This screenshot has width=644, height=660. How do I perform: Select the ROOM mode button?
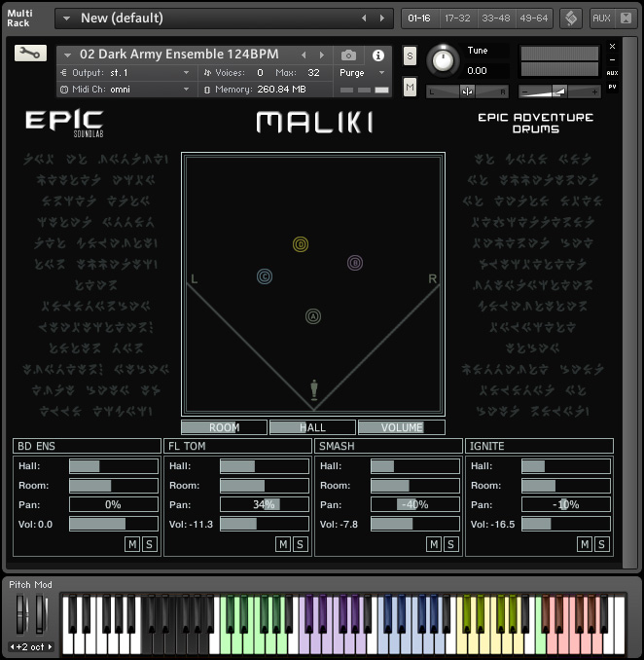click(224, 427)
